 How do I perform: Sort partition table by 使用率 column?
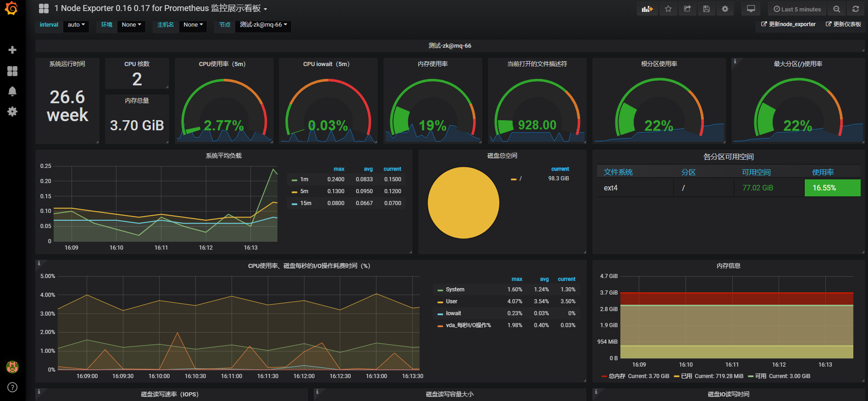point(823,172)
